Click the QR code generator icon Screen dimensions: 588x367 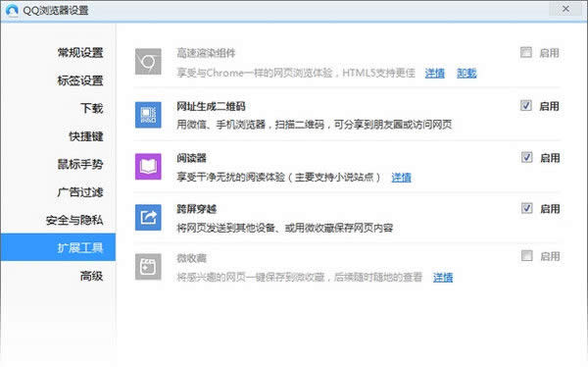148,115
